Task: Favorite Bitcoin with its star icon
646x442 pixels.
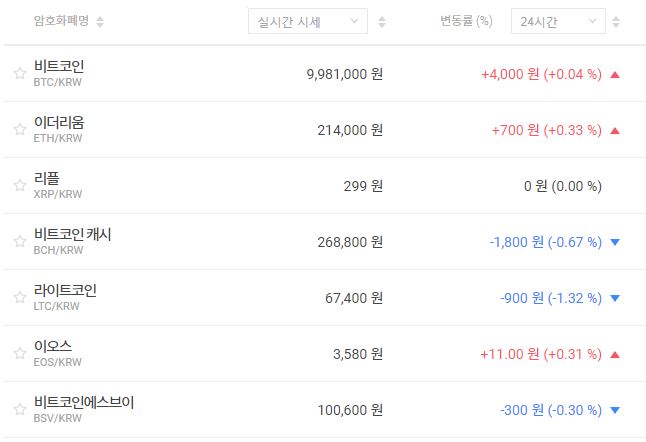Action: (19, 73)
